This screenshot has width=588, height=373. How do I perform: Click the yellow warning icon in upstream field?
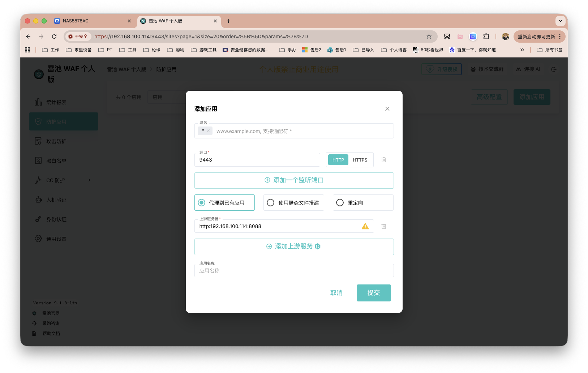point(365,226)
